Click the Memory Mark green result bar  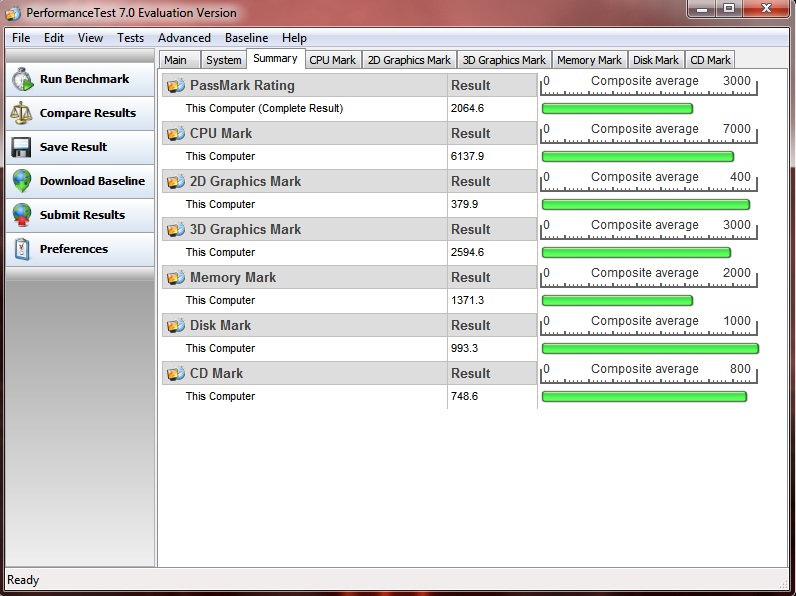pos(617,301)
